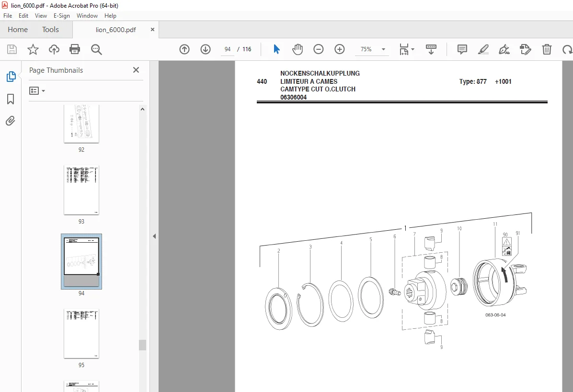
Task: Zoom in with plus icon
Action: [340, 49]
